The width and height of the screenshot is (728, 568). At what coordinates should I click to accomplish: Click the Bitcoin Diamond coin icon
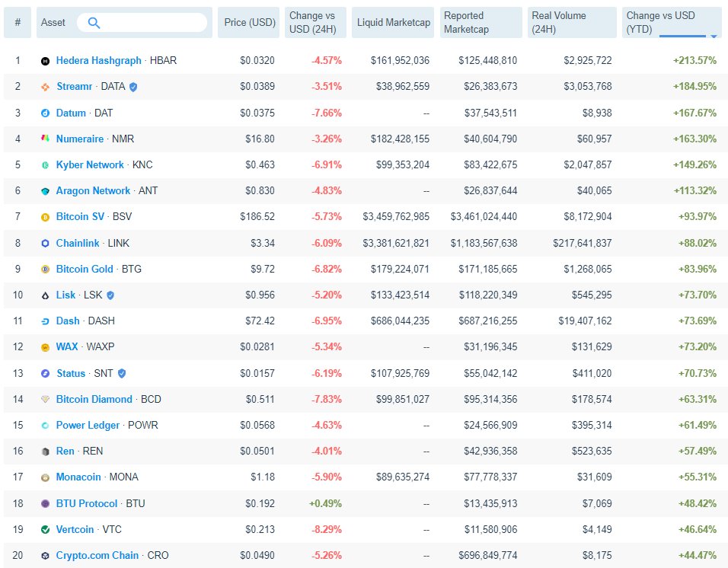coord(45,399)
